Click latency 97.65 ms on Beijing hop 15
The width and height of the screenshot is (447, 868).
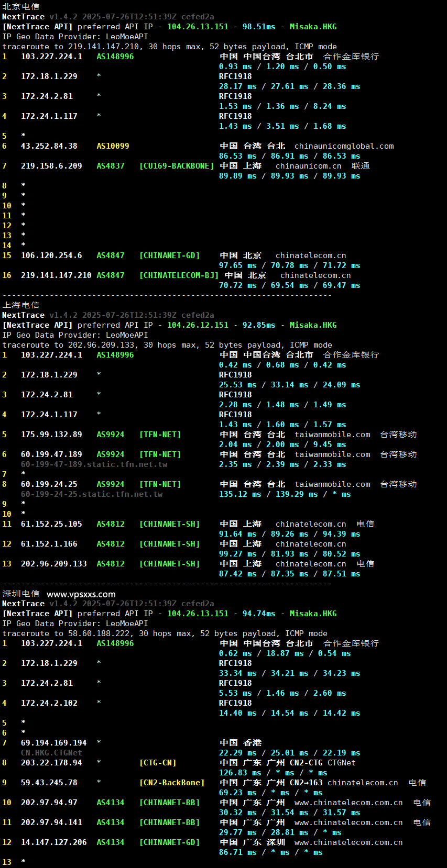point(235,265)
